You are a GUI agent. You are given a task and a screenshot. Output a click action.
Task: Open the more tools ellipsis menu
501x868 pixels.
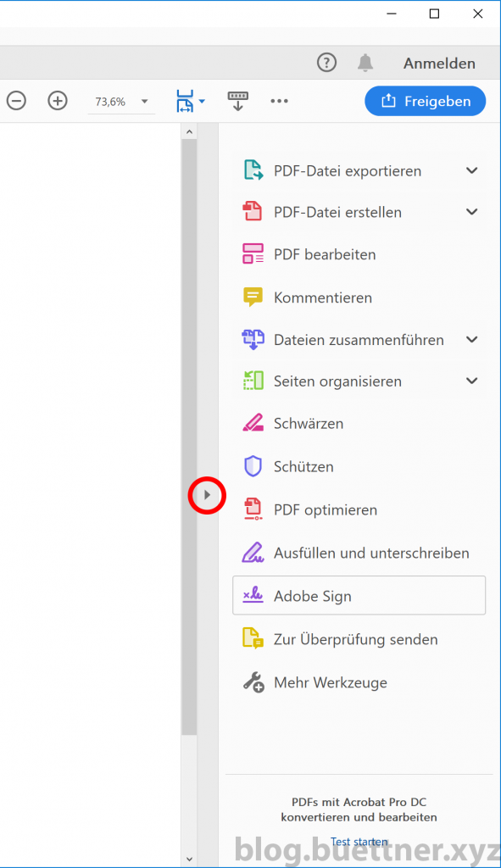click(x=280, y=101)
